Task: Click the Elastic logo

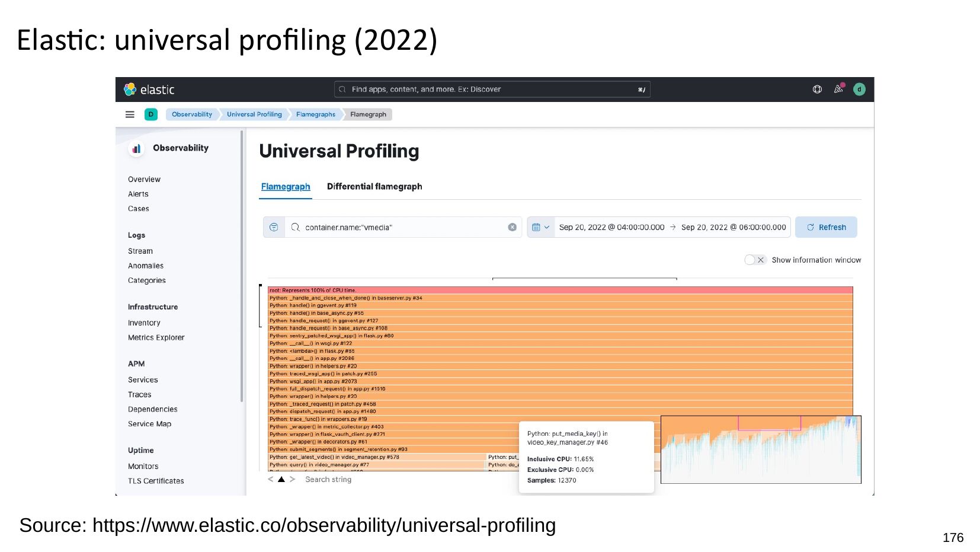Action: (149, 90)
